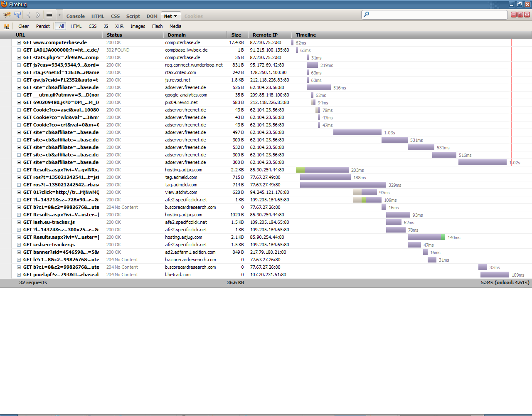Activate the inspect element arrow tool
The height and width of the screenshot is (416, 532).
[x=17, y=15]
